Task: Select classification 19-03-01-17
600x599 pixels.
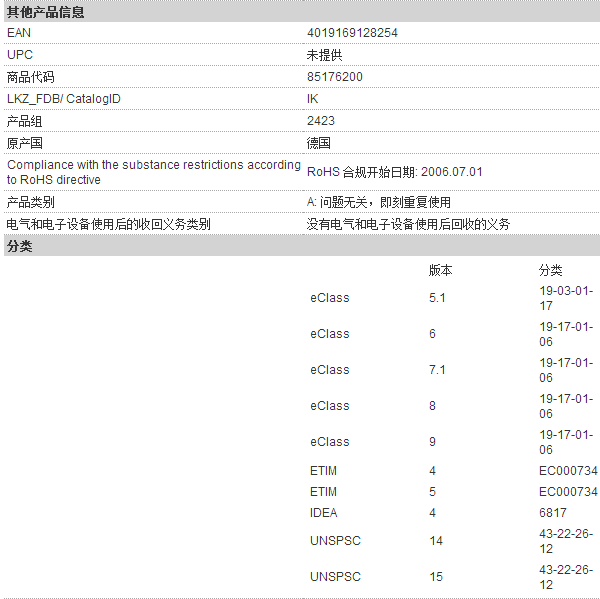Action: tap(566, 298)
